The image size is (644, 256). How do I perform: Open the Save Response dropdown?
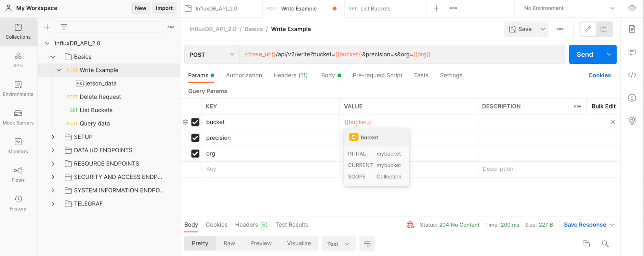pos(589,225)
